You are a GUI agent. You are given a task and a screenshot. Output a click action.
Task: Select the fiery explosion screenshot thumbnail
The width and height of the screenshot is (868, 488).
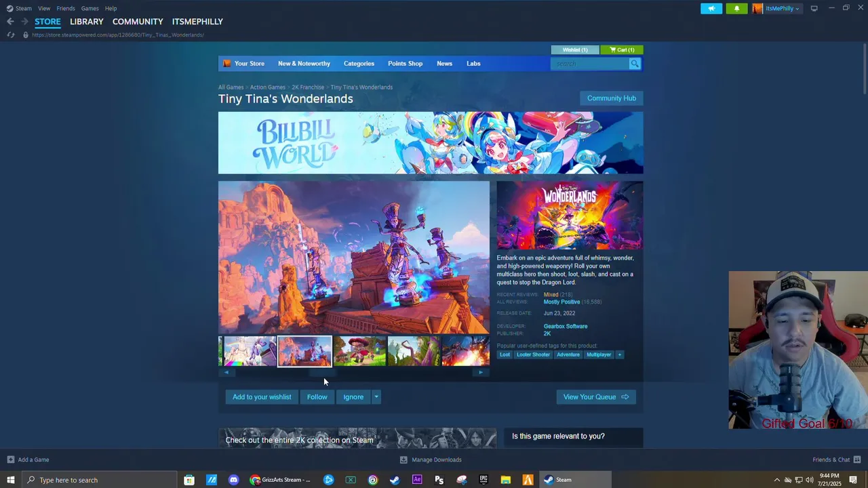click(x=465, y=351)
